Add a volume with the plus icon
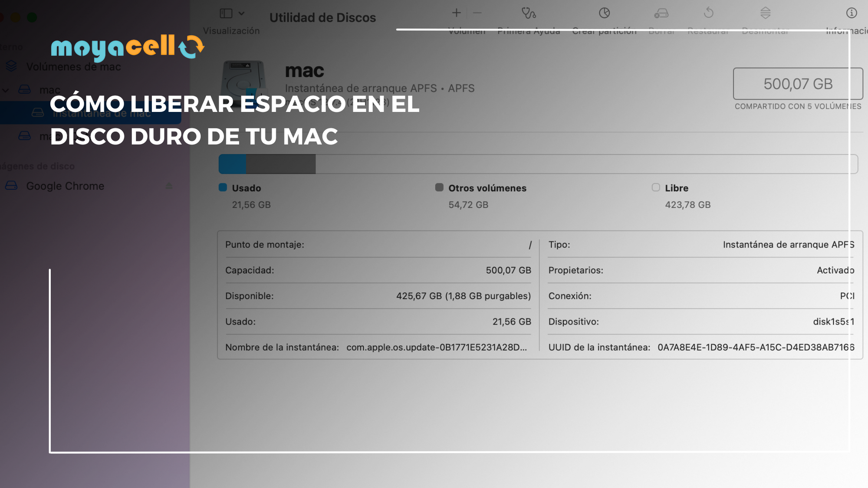 point(456,13)
